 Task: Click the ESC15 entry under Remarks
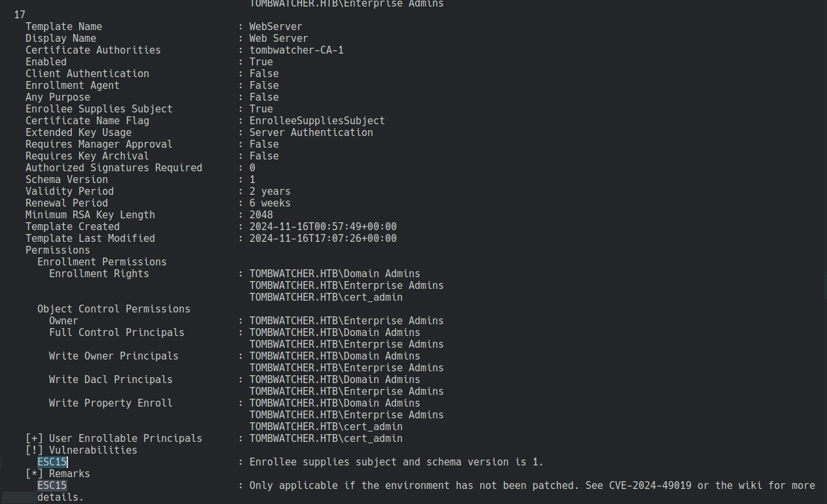click(52, 486)
